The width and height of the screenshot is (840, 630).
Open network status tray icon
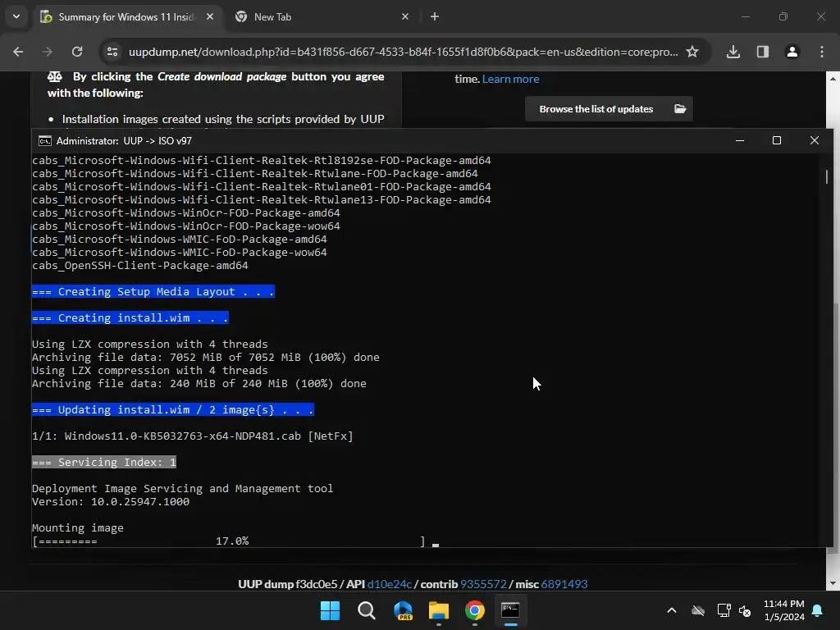(724, 610)
